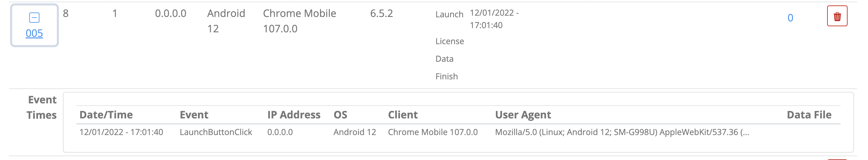Click the OS column header
Image resolution: width=868 pixels, height=160 pixels.
point(340,115)
